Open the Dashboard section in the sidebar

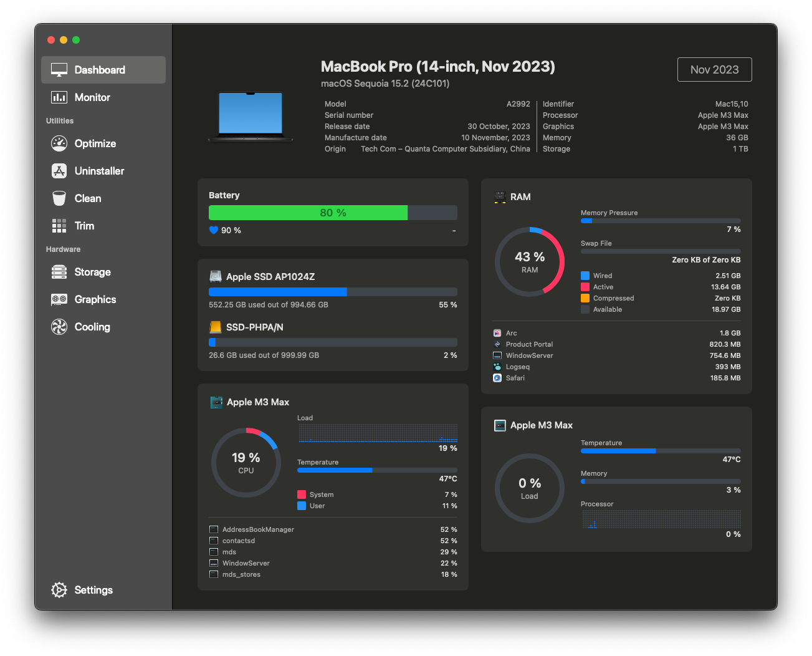pyautogui.click(x=103, y=70)
